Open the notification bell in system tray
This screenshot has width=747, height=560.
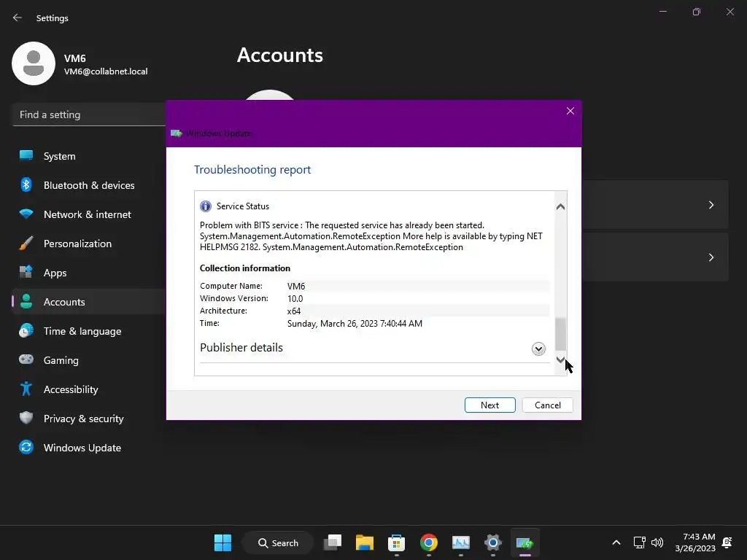(x=727, y=542)
